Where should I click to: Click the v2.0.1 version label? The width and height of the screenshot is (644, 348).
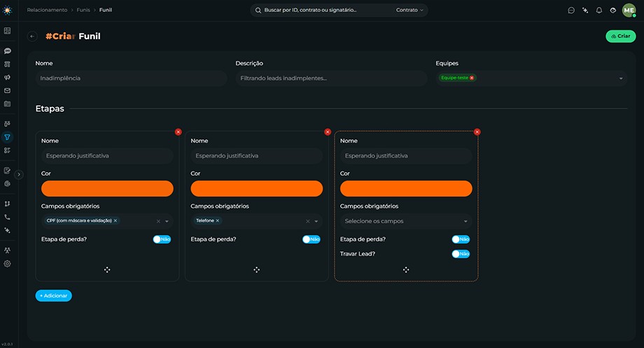click(7, 344)
